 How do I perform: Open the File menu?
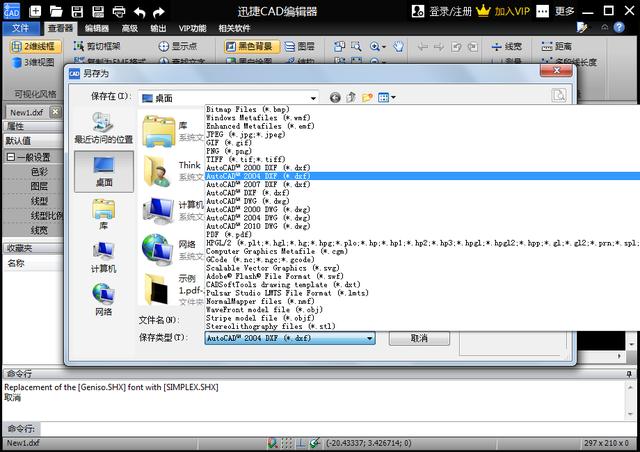[20, 28]
